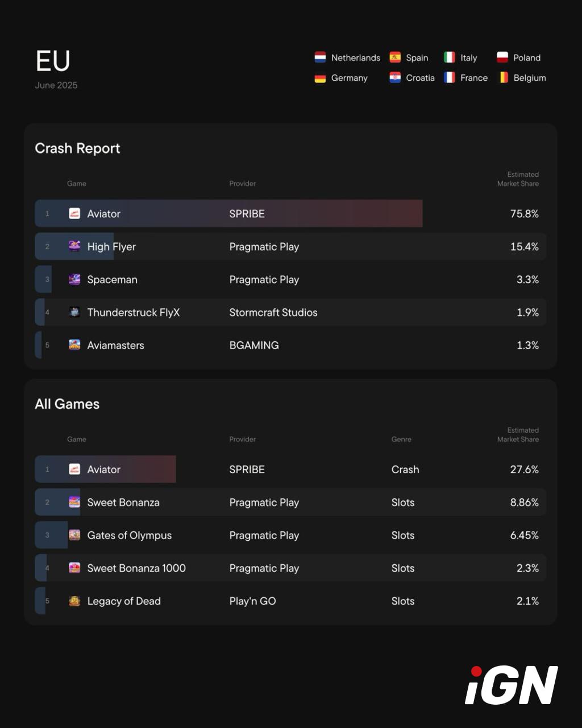Click the "Spaceman" game name

[x=112, y=280]
